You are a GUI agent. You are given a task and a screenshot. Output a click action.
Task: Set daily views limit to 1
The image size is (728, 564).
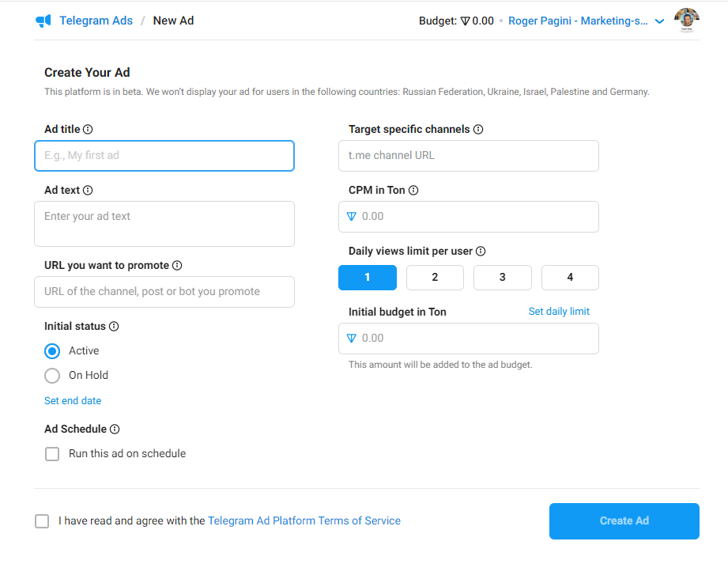pos(368,278)
